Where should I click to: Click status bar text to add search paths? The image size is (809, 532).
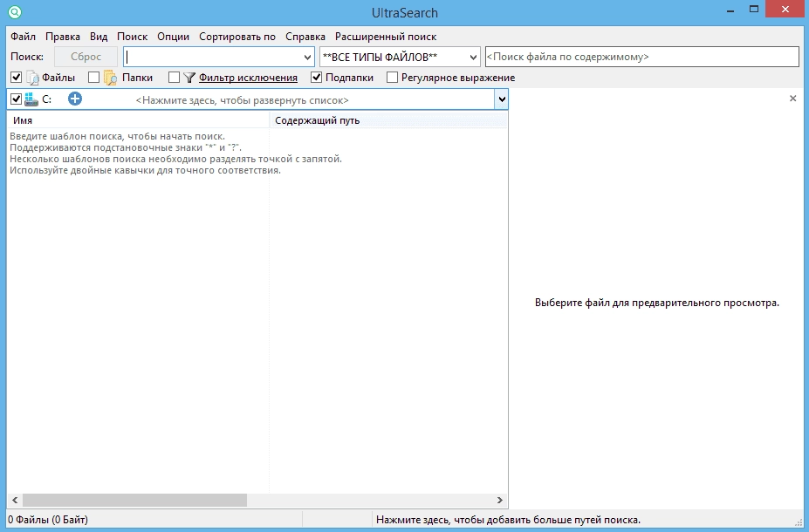(x=508, y=520)
